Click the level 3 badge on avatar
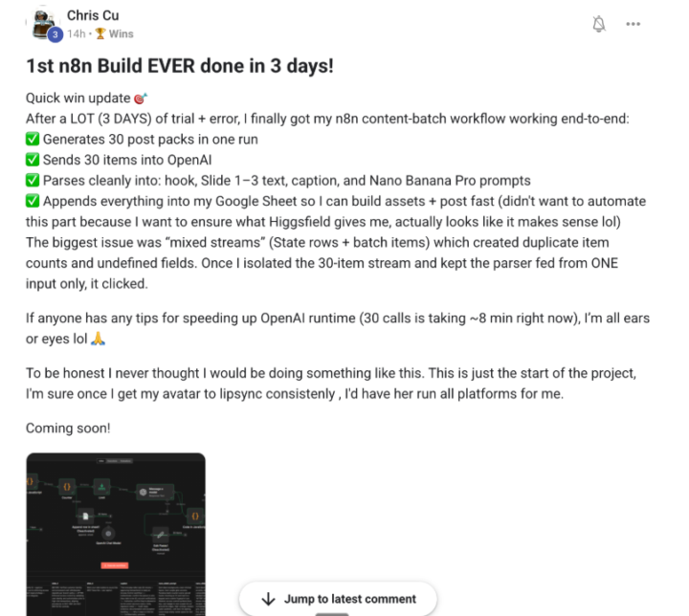689x616 pixels. 56,34
